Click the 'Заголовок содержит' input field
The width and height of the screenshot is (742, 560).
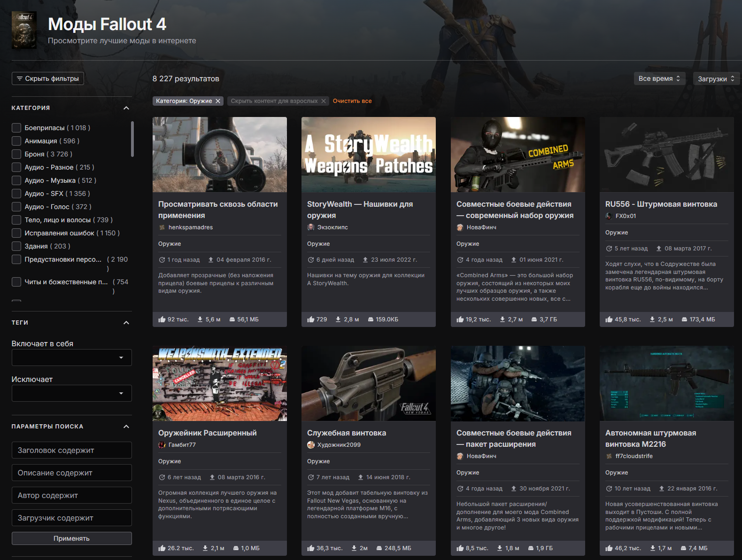tap(72, 450)
